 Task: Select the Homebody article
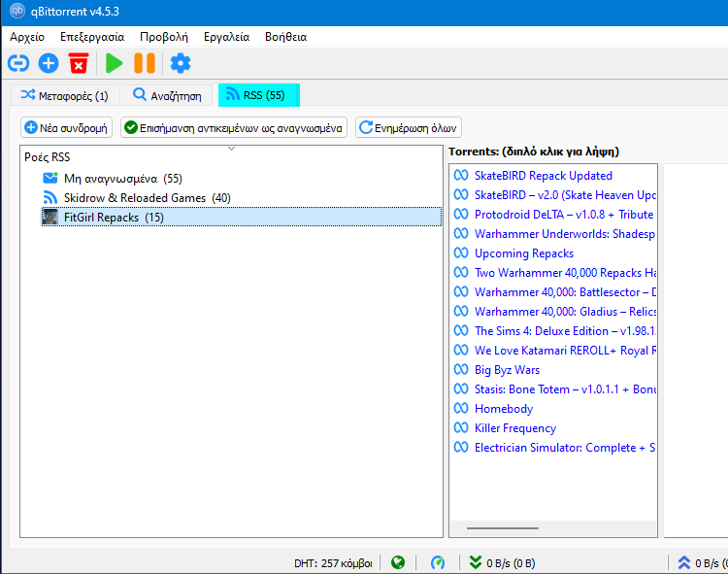coord(553,409)
